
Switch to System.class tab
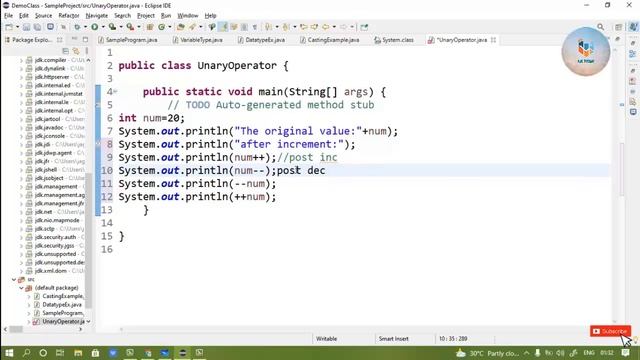pos(394,40)
